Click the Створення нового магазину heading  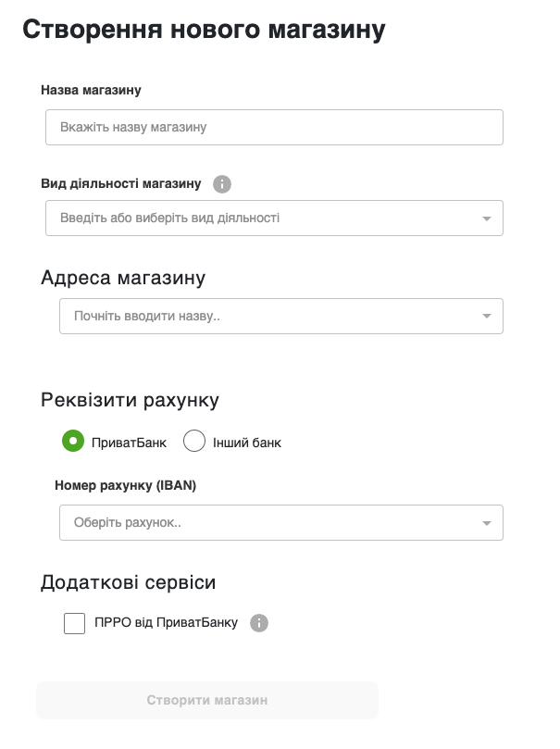pyautogui.click(x=204, y=30)
